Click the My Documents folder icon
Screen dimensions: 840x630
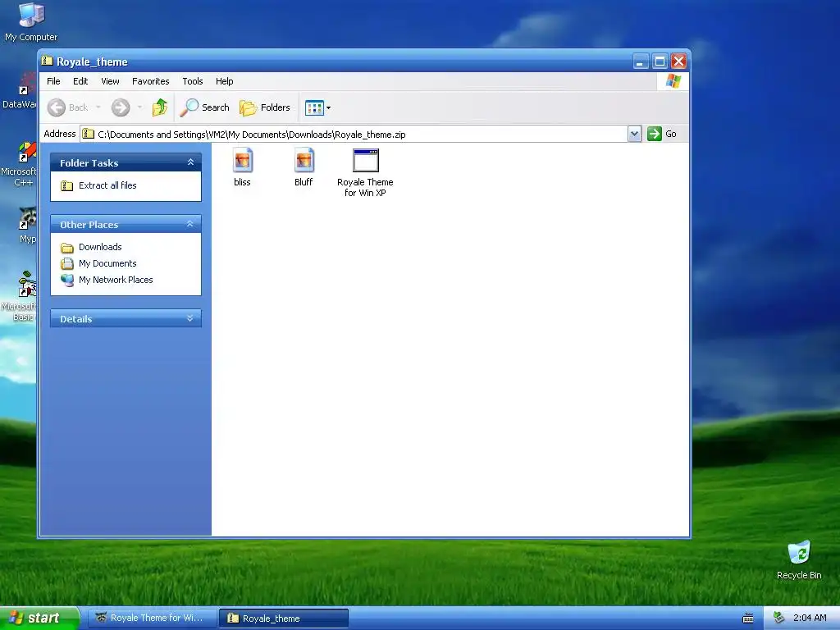tap(67, 263)
